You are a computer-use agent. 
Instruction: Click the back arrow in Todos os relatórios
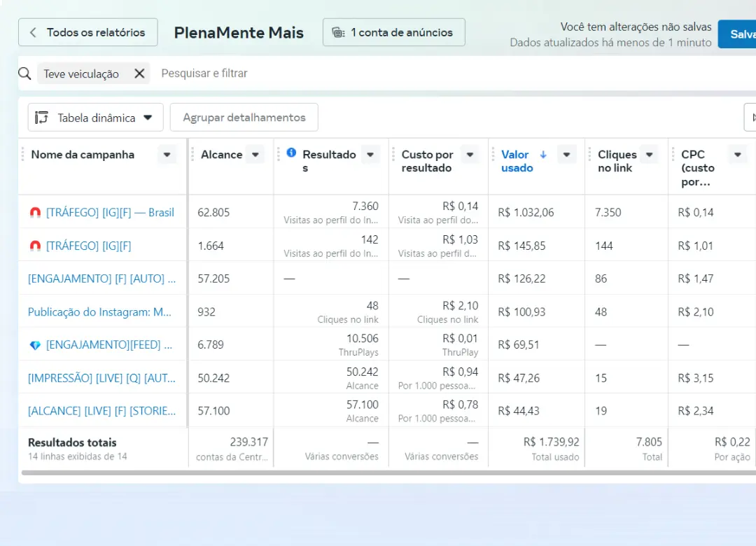coord(33,32)
